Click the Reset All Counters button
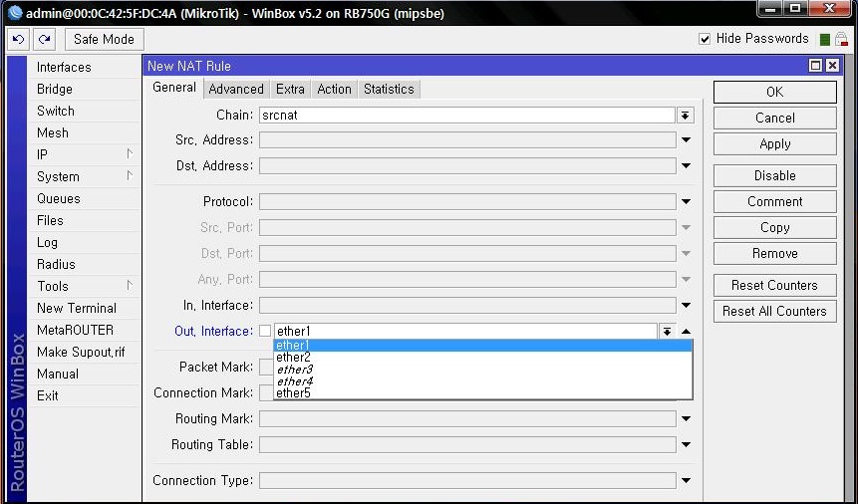Screen dimensions: 858x504 tap(775, 312)
